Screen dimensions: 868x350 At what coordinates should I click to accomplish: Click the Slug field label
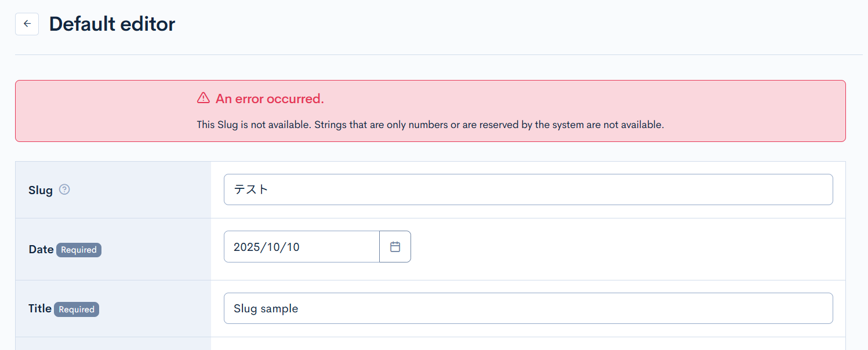40,190
